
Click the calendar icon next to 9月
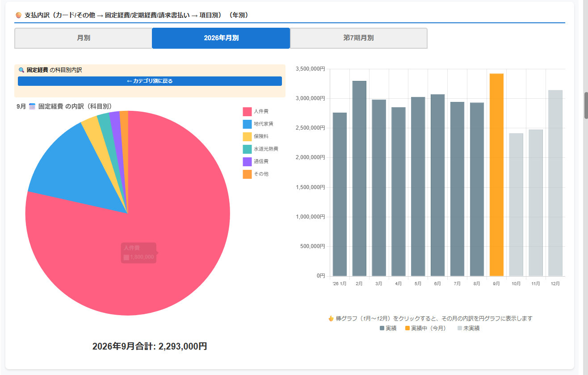coord(32,106)
